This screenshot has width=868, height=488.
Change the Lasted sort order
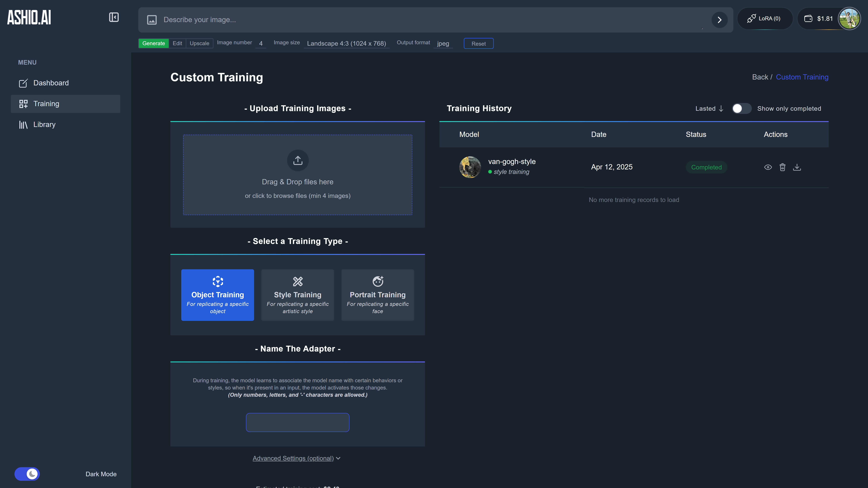pyautogui.click(x=709, y=108)
